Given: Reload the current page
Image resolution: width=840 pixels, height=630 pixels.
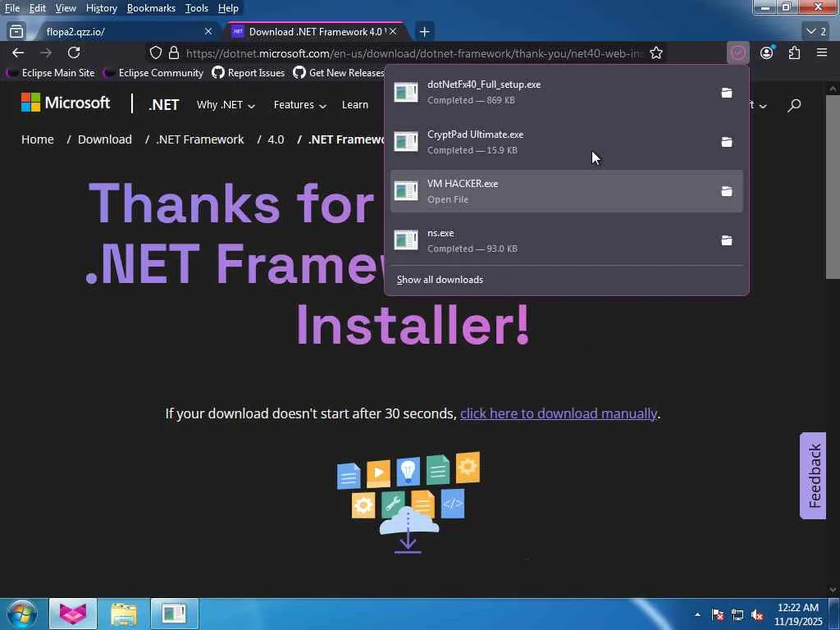Looking at the screenshot, I should [x=74, y=52].
